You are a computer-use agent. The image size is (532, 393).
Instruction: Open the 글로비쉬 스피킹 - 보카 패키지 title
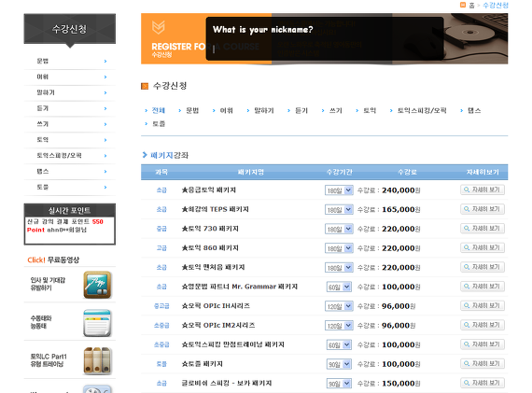coord(226,383)
